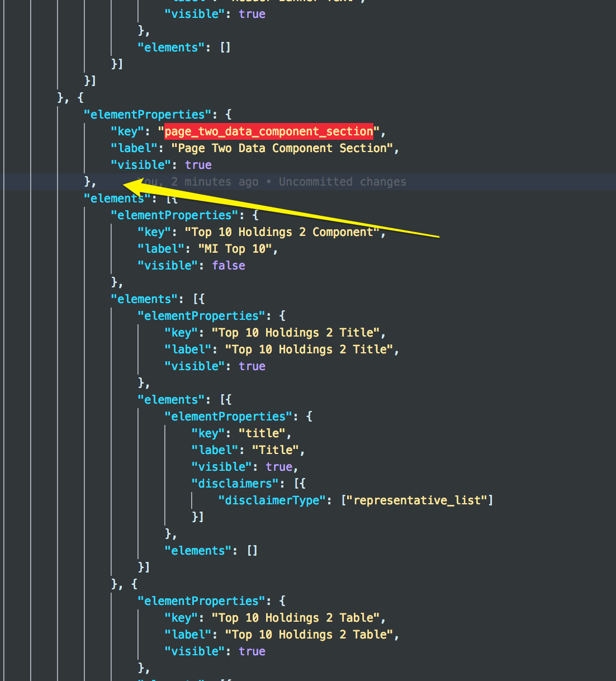Click the "Top 10 Holdings 2 Component" key string

point(282,232)
